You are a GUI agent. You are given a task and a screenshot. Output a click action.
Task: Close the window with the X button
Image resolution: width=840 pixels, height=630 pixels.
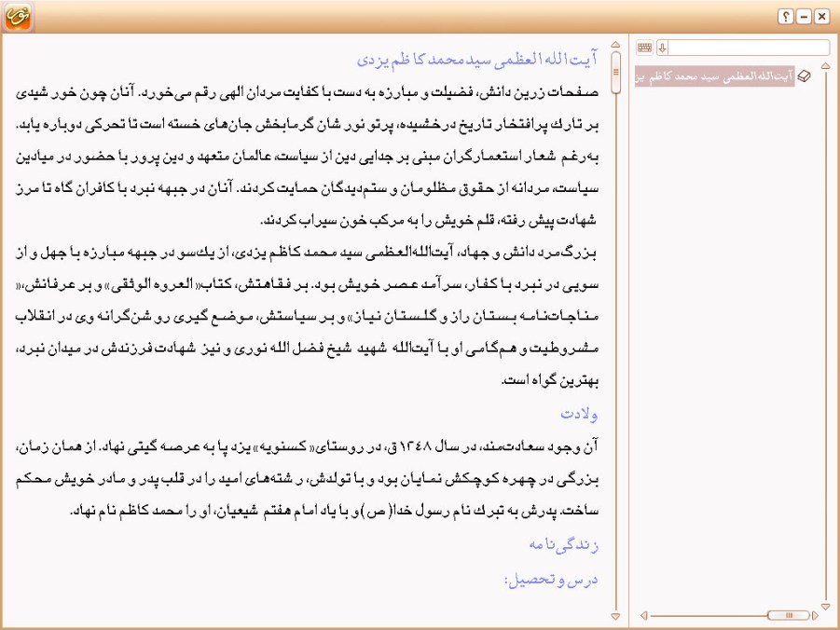pyautogui.click(x=821, y=17)
